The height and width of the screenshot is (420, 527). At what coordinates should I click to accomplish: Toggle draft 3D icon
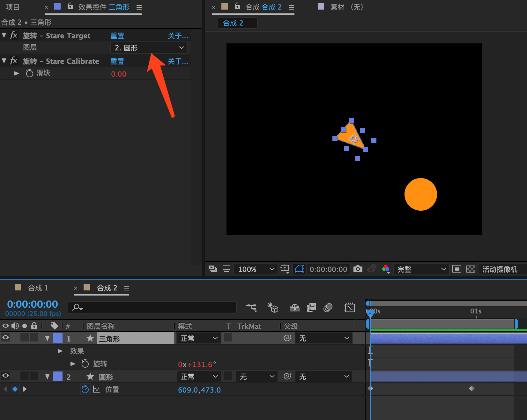273,308
